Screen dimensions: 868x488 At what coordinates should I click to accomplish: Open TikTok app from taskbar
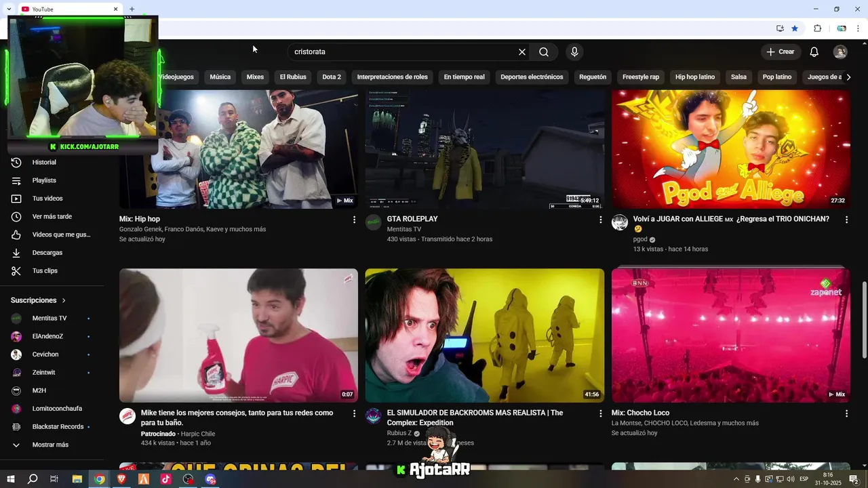point(166,479)
